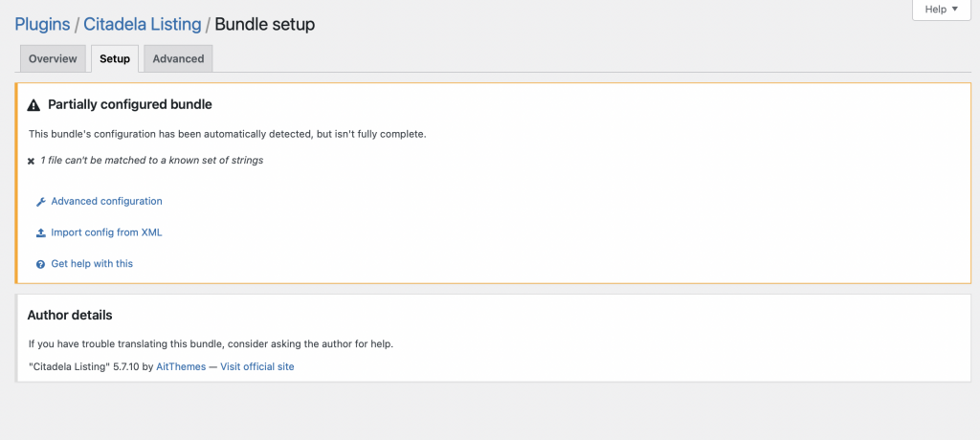Click the question mark help icon
Image resolution: width=980 pixels, height=440 pixels.
(40, 264)
